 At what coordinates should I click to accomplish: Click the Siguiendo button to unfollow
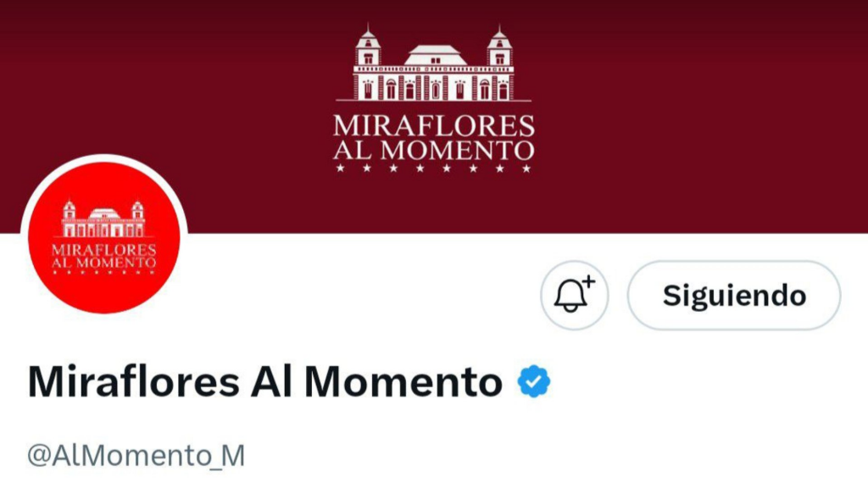[x=733, y=296]
